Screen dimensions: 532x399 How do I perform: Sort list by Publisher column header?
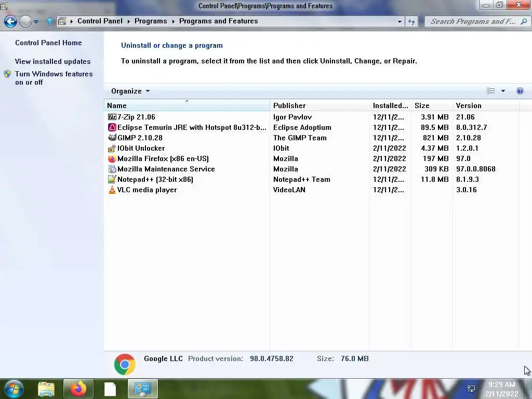[320, 105]
